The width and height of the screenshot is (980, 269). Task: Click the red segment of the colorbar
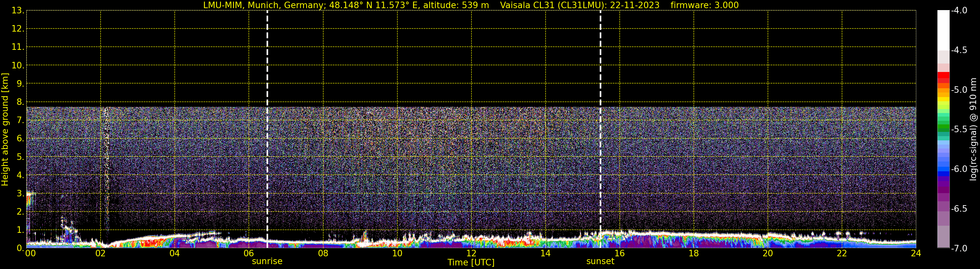pyautogui.click(x=943, y=78)
